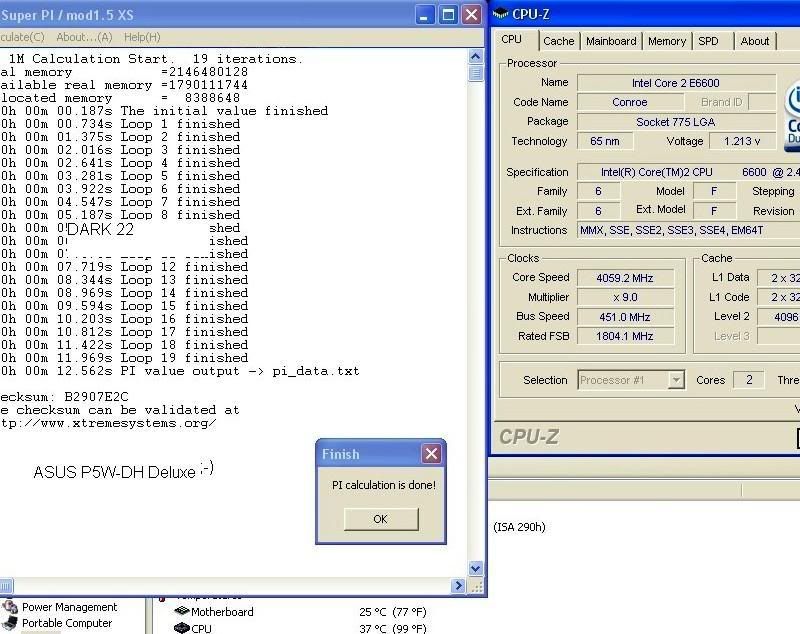Click the Cores value '2'
Screen dimensions: 800x634
point(748,380)
